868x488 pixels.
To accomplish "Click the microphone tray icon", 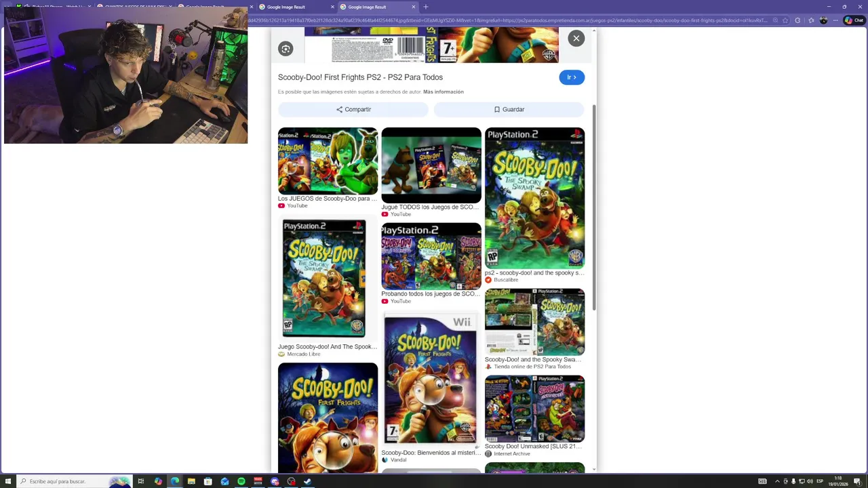I will coord(793,481).
